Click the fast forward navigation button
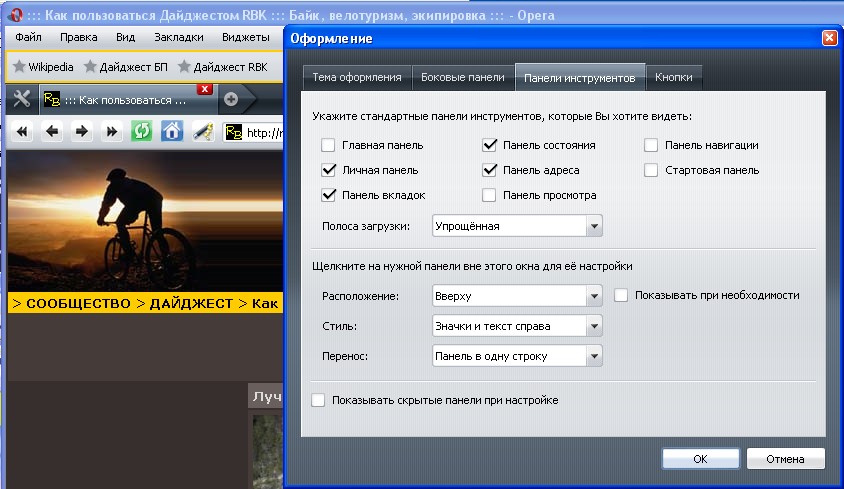The width and height of the screenshot is (844, 489). click(112, 132)
